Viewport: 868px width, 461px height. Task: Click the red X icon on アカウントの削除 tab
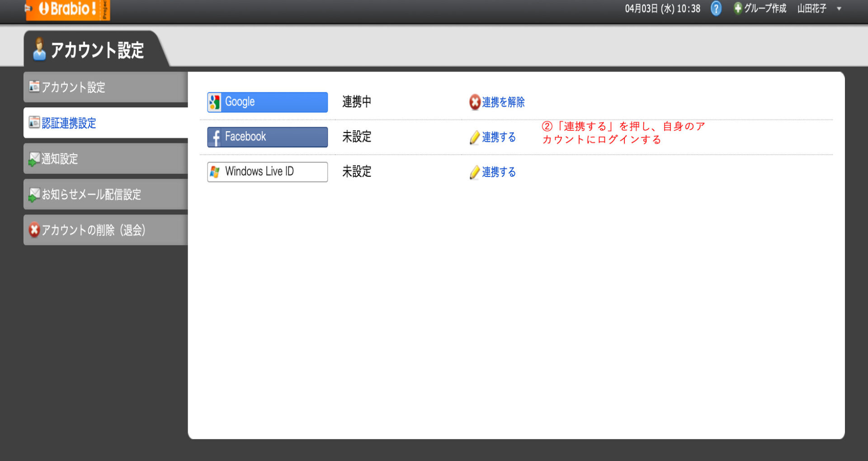[x=34, y=230]
